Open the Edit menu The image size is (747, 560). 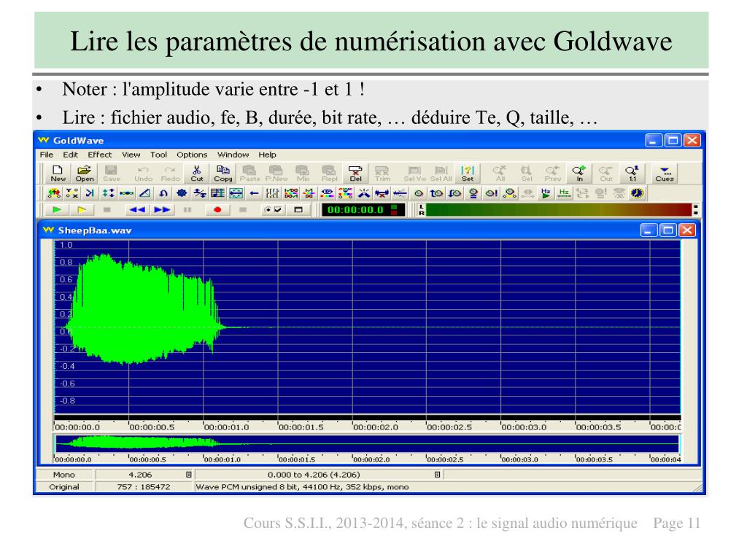pos(70,155)
